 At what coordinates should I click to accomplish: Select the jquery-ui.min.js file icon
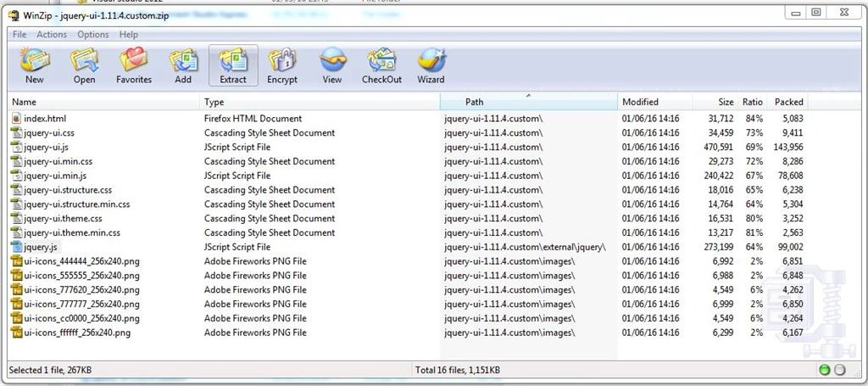click(16, 176)
